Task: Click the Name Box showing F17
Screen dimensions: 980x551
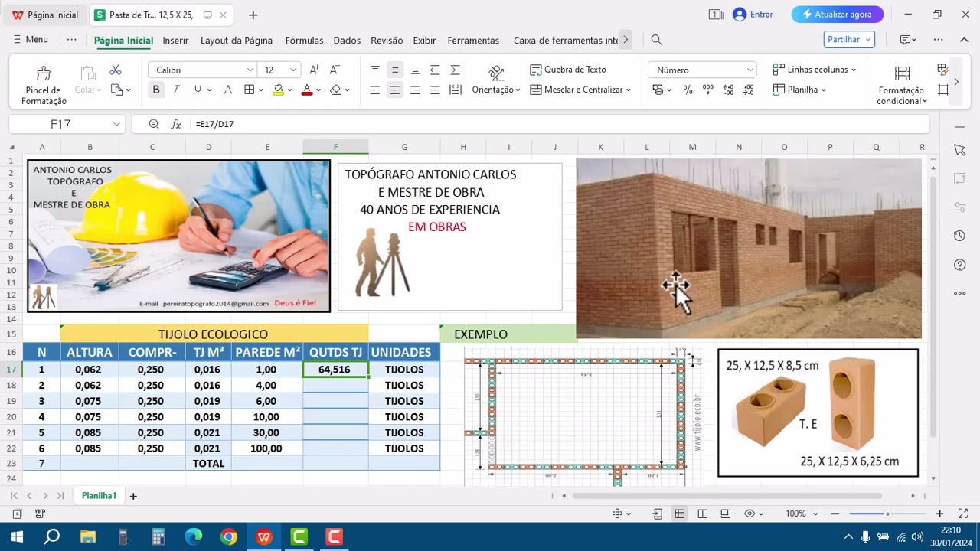Action: point(67,124)
